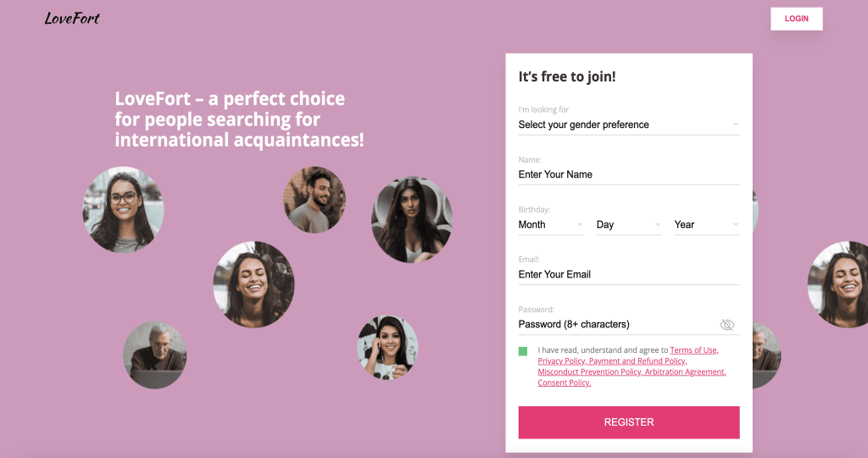Click the LOGIN button
Image resolution: width=868 pixels, height=458 pixels.
tap(796, 19)
